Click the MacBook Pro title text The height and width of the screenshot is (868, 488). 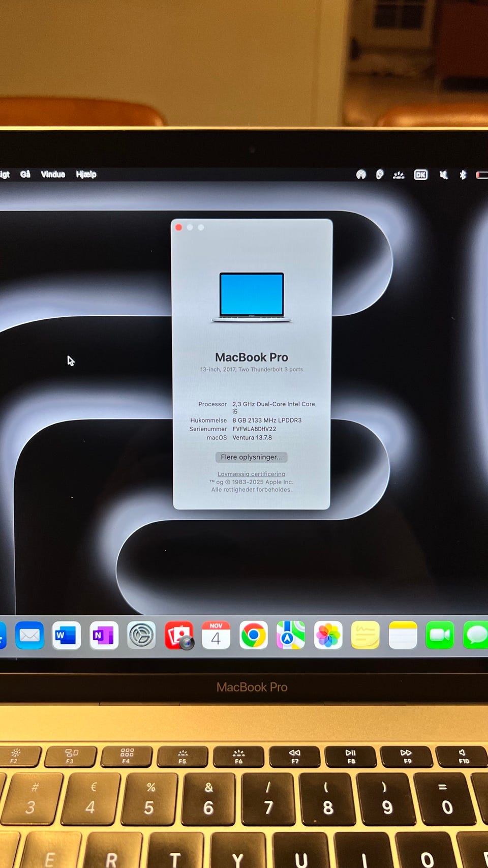pyautogui.click(x=252, y=357)
